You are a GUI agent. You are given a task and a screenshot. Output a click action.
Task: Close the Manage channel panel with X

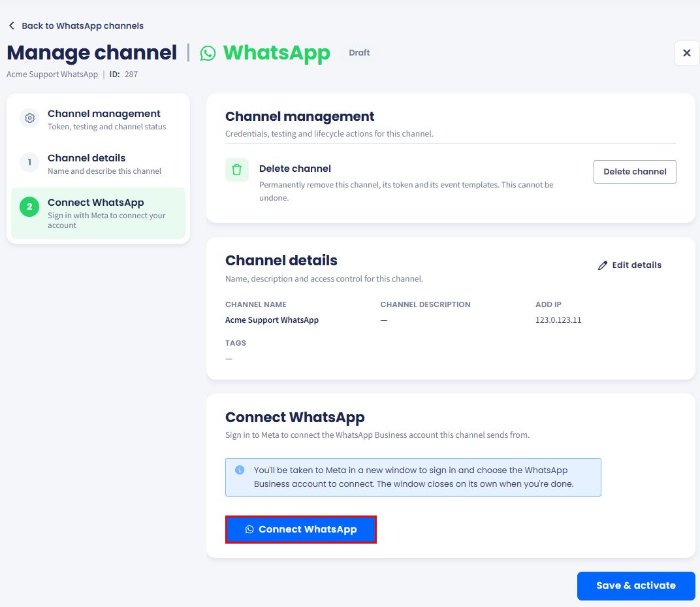(x=686, y=53)
